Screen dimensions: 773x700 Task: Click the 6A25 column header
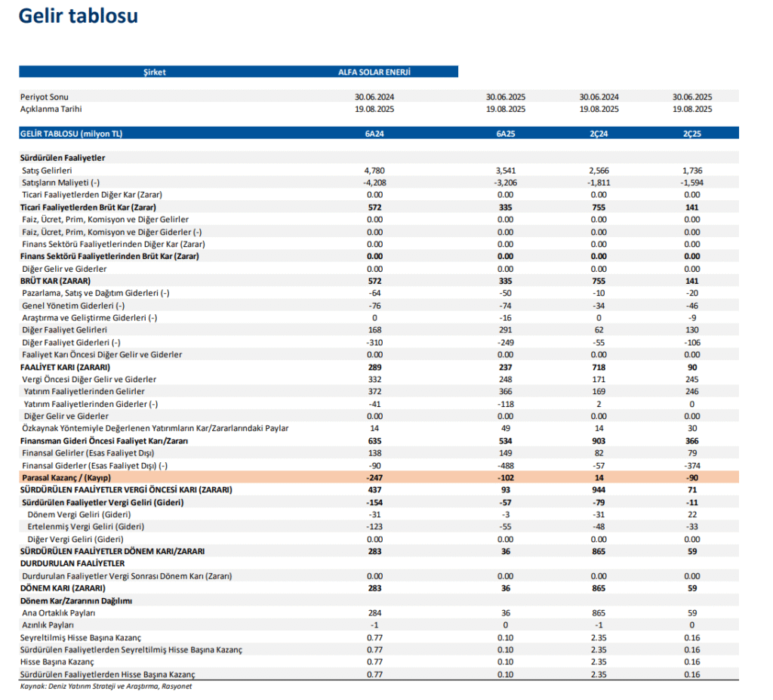point(505,134)
